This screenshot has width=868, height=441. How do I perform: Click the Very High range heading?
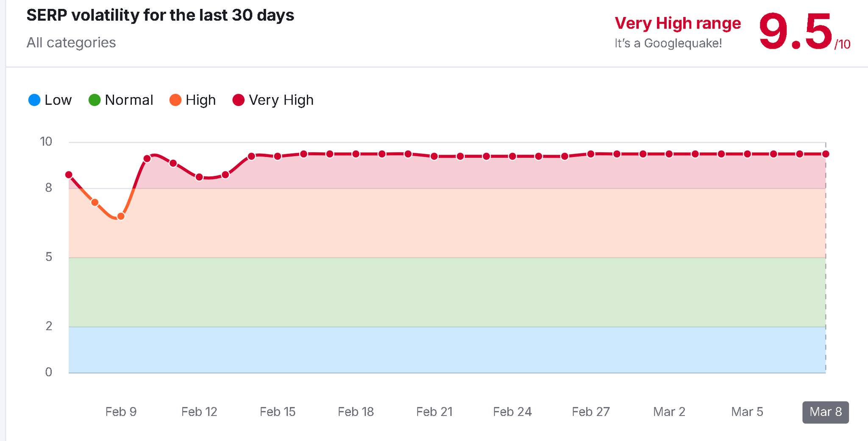click(678, 23)
